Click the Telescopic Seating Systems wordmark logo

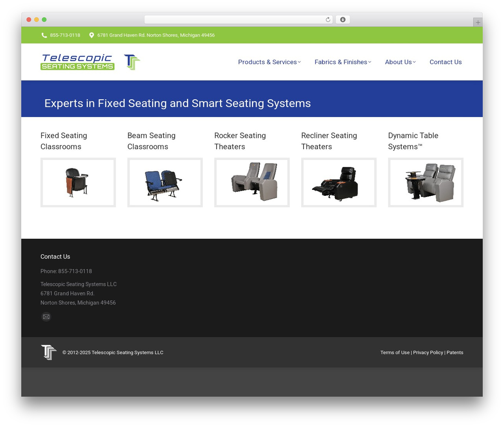tap(78, 62)
